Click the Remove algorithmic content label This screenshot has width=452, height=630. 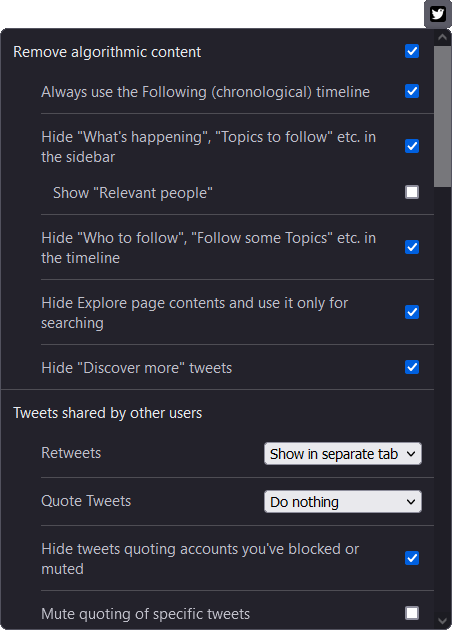[107, 52]
